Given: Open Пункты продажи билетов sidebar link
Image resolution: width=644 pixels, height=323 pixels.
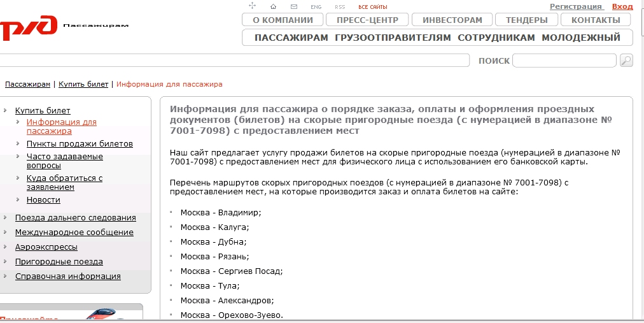Looking at the screenshot, I should point(80,144).
